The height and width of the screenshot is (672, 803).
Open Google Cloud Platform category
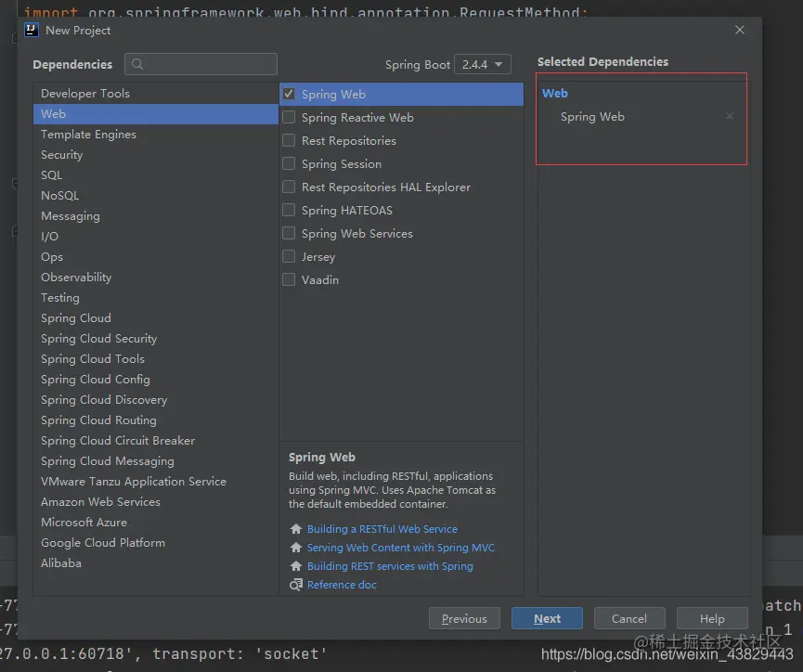pyautogui.click(x=156, y=543)
